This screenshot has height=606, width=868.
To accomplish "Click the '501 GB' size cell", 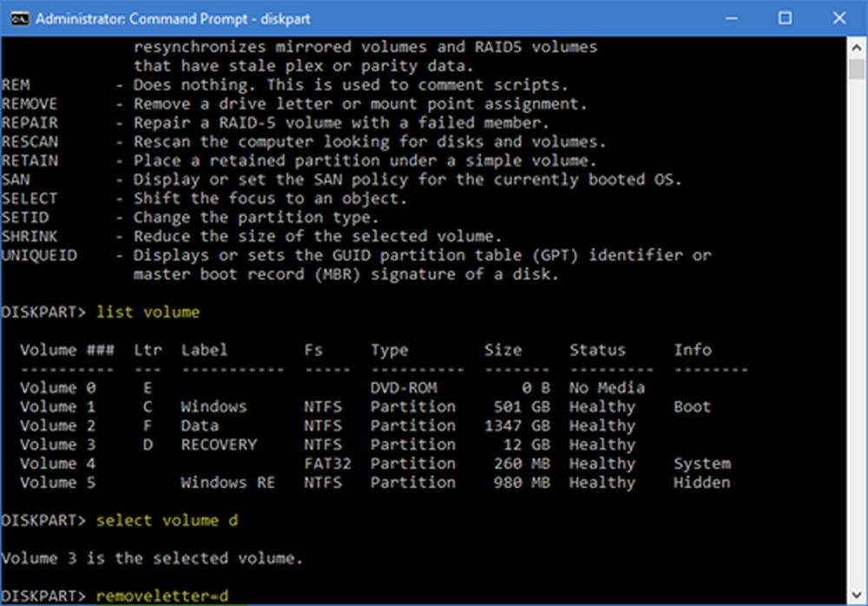I will coord(522,406).
